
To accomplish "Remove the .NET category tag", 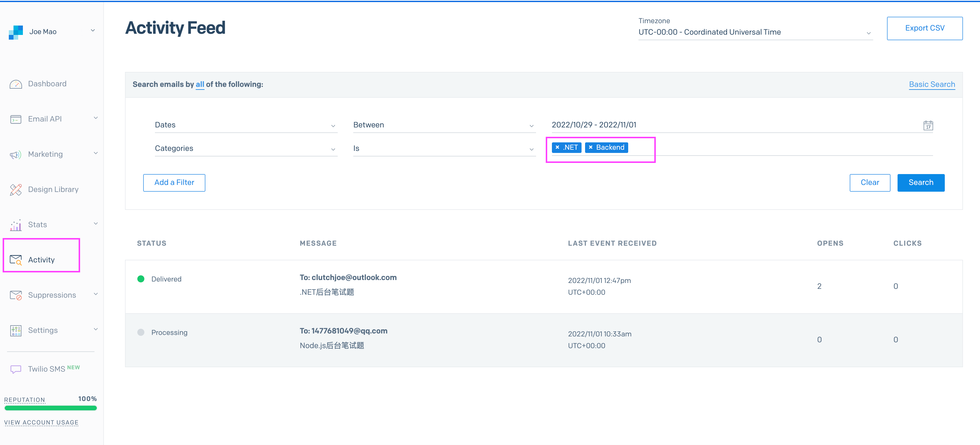I will pos(557,147).
